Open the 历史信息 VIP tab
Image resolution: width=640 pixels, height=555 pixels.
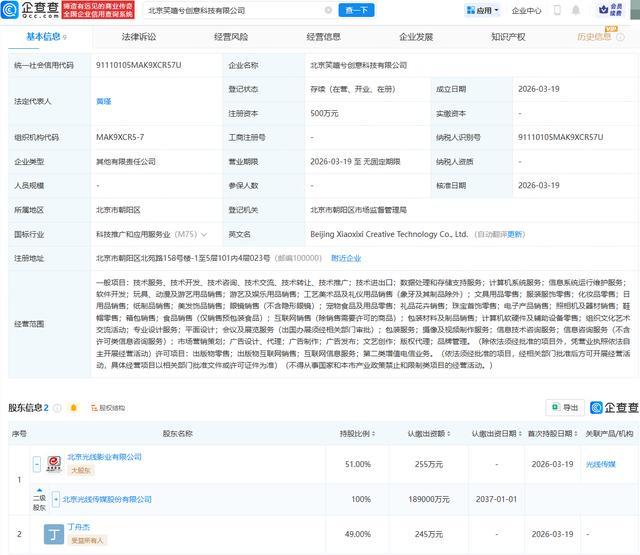(x=594, y=37)
